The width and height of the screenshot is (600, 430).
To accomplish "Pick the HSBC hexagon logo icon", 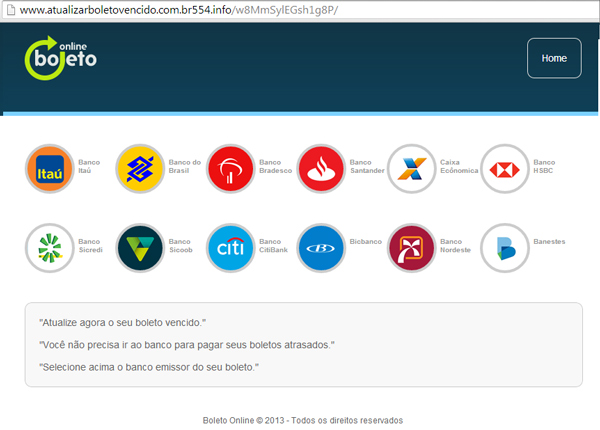I will coord(505,170).
